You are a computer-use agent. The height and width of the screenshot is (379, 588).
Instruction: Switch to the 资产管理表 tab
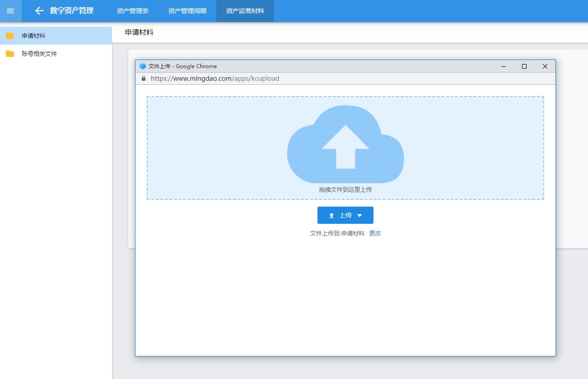tap(132, 11)
